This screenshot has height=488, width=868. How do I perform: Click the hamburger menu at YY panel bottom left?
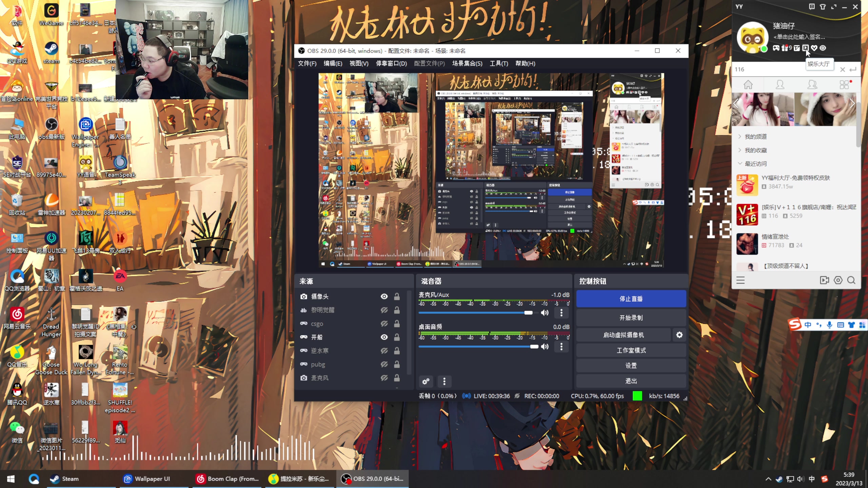(741, 280)
